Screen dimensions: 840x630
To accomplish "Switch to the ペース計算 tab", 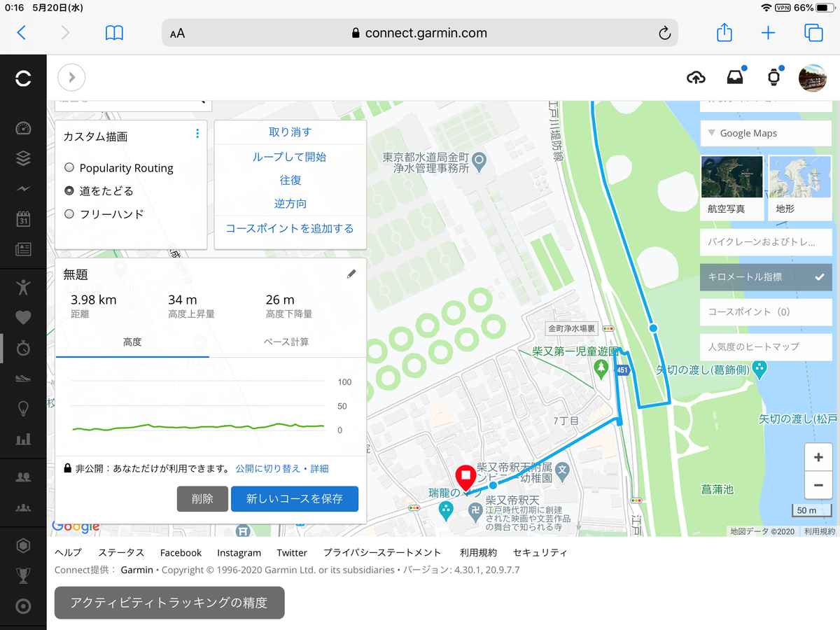I will (286, 342).
